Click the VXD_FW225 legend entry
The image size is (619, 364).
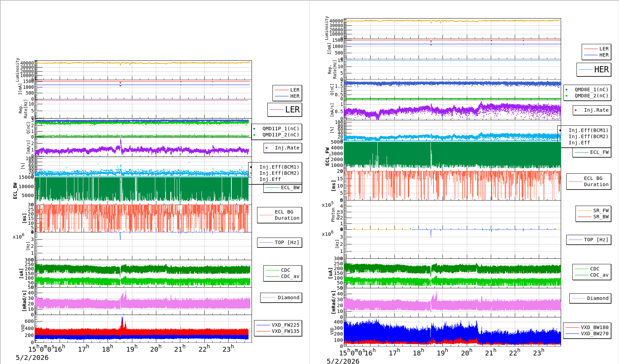[278, 325]
